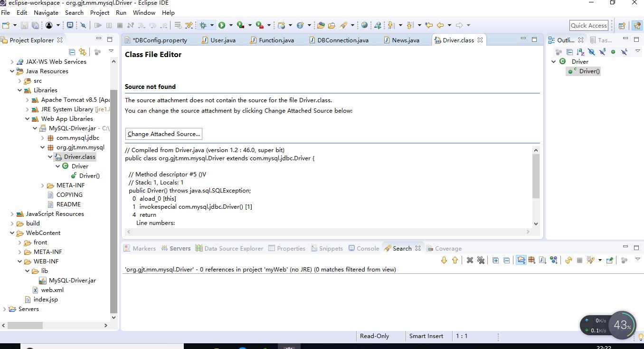
Task: Hide fields toggle in Outline view
Action: 591,52
